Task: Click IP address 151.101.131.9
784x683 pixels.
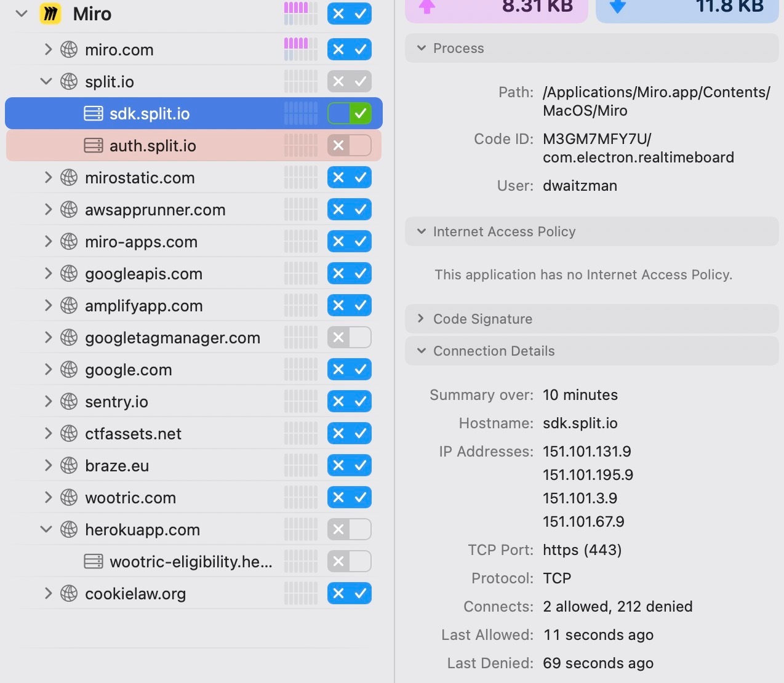Action: coord(587,452)
